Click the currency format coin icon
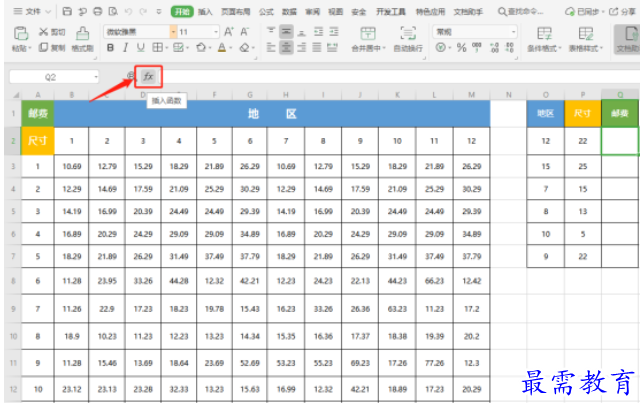This screenshot has height=414, width=643. (x=441, y=48)
